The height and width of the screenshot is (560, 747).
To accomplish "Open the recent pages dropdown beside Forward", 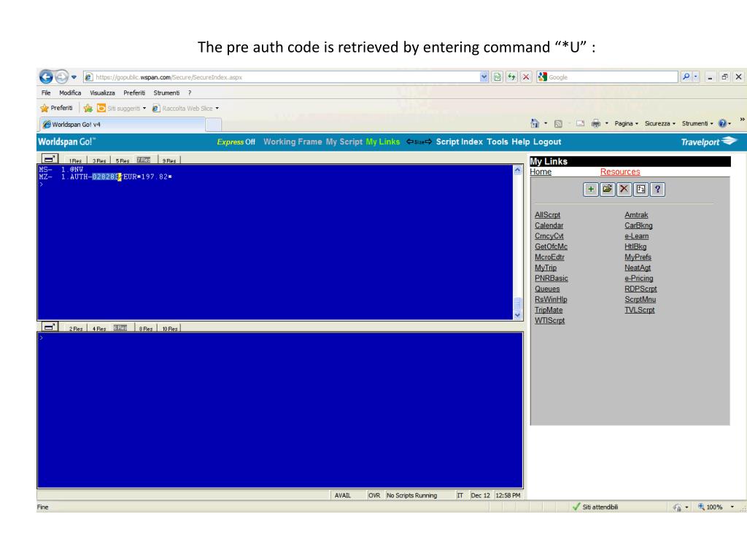I will click(x=74, y=77).
